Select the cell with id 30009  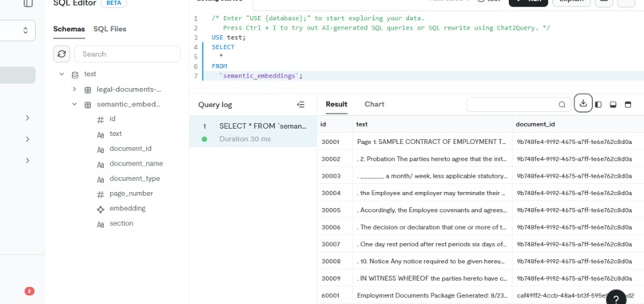[x=335, y=278]
